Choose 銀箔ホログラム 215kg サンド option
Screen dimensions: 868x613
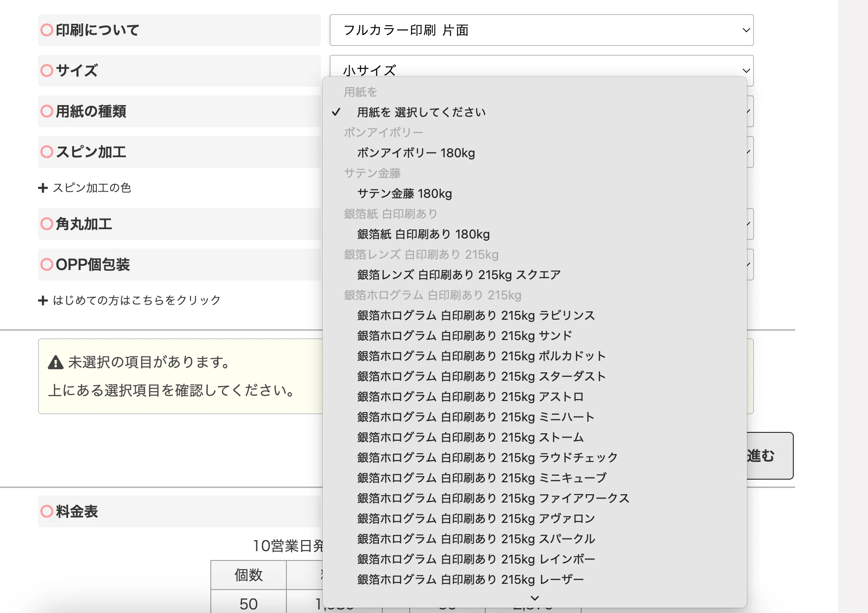click(535, 336)
